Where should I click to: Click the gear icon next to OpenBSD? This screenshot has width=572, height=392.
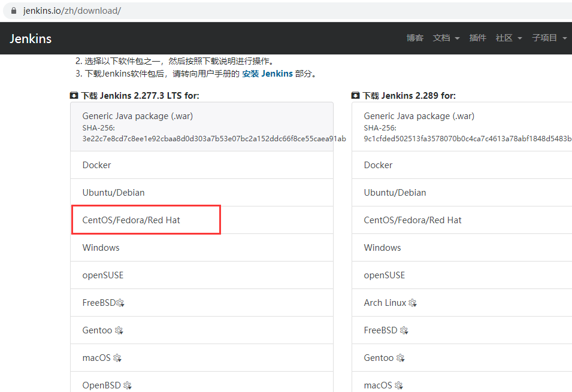(127, 385)
